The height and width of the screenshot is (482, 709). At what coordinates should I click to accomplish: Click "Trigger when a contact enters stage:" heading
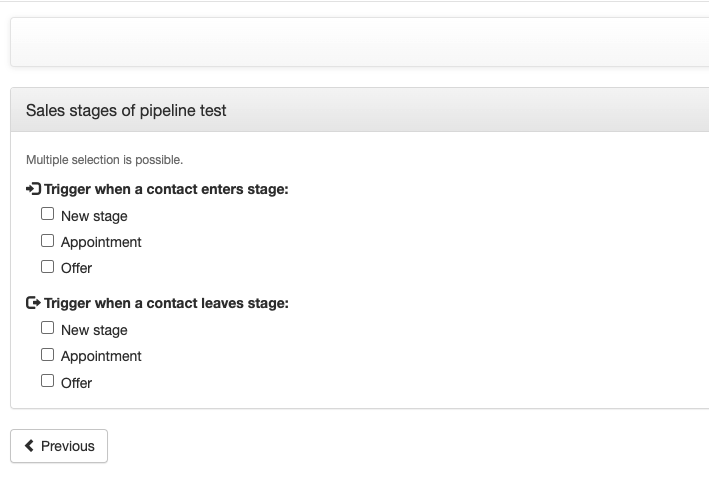pos(166,189)
